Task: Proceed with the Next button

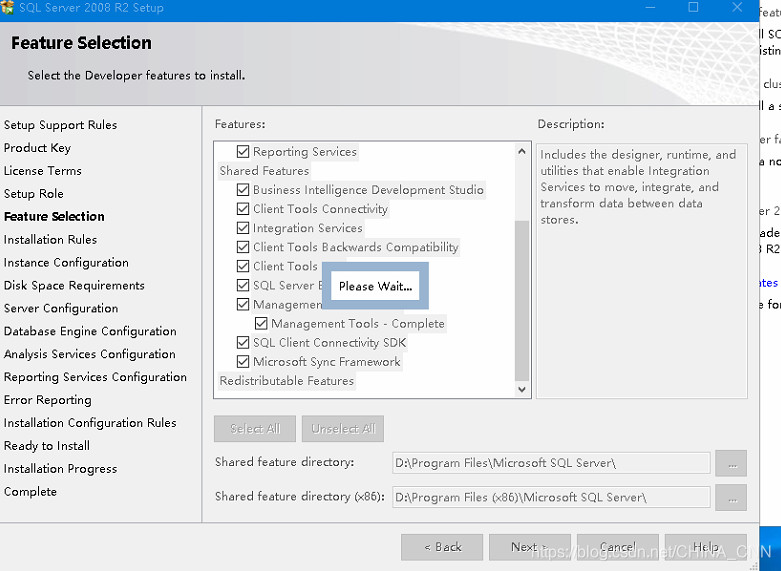Action: [529, 547]
